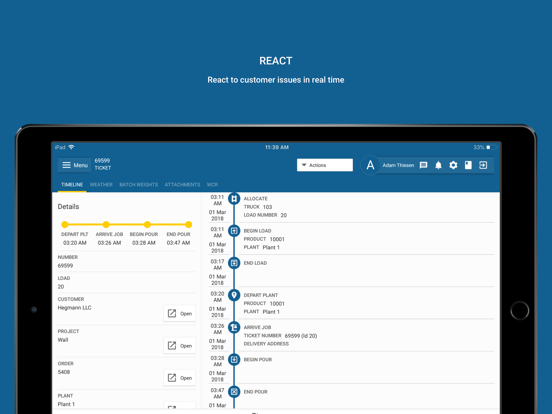This screenshot has width=552, height=414.
Task: Select the End Pour progress dot
Action: point(188,224)
